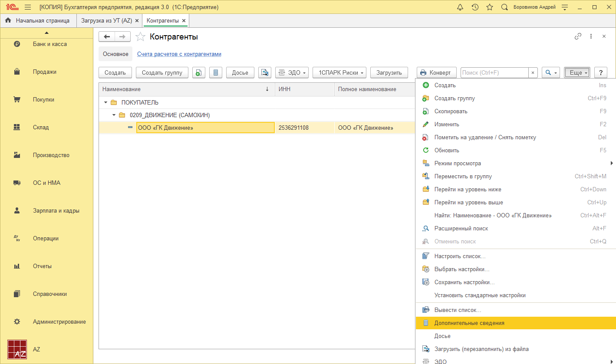Click the copy link chain icon
Viewport: 616px width, 364px height.
pyautogui.click(x=578, y=36)
